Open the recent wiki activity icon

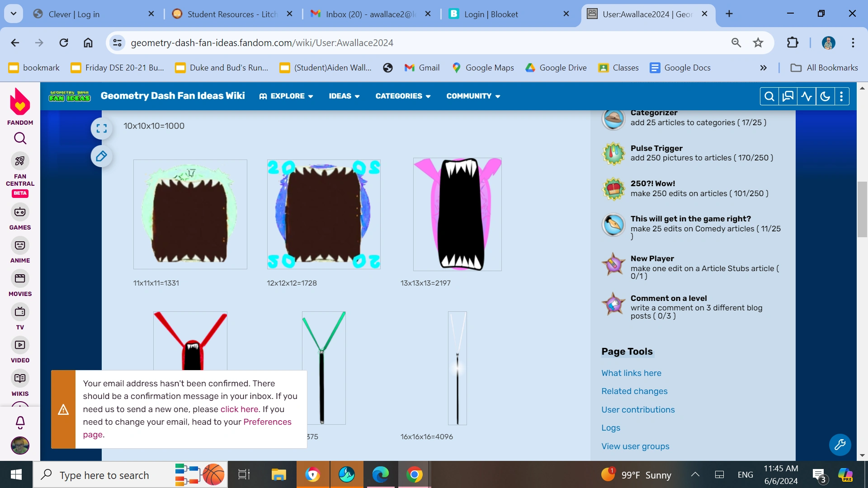point(807,96)
